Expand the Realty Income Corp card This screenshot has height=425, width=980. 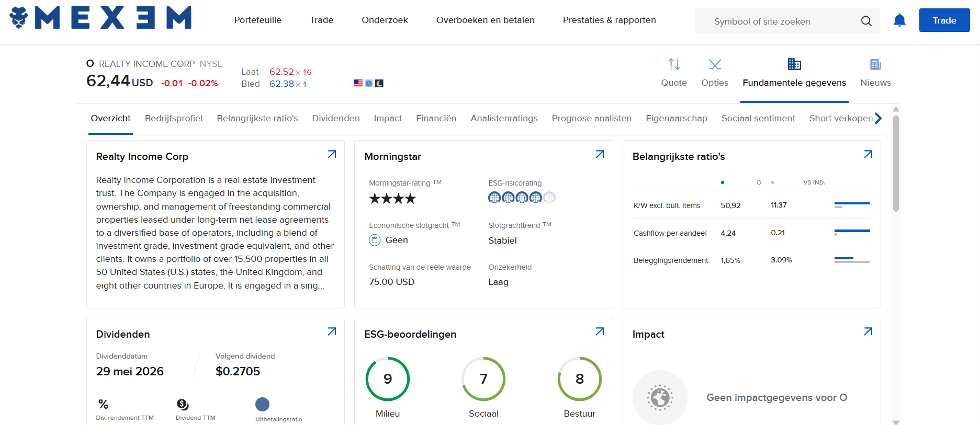click(x=332, y=154)
